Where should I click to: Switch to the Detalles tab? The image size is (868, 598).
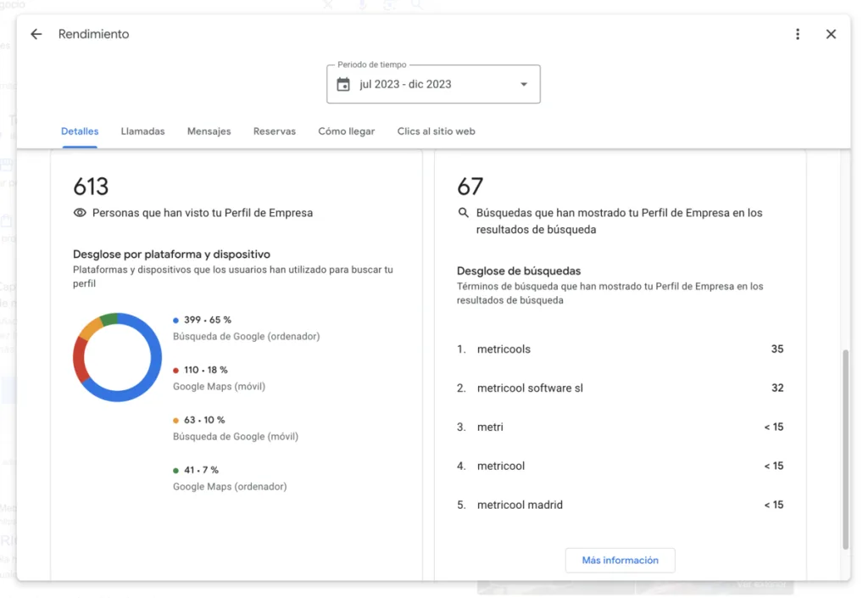(x=80, y=131)
